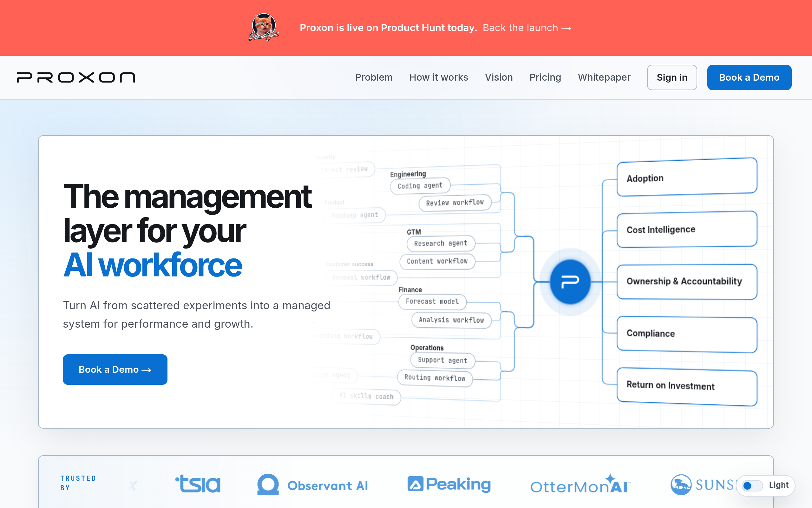
Task: Click Book a Demo in header
Action: pos(749,77)
